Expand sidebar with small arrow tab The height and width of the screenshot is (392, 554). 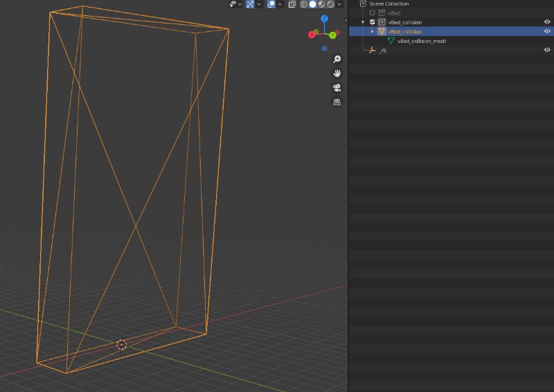pos(346,20)
